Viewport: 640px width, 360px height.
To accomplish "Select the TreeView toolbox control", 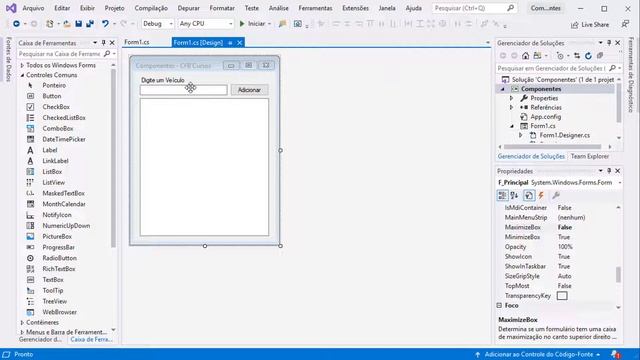I will coord(54,301).
